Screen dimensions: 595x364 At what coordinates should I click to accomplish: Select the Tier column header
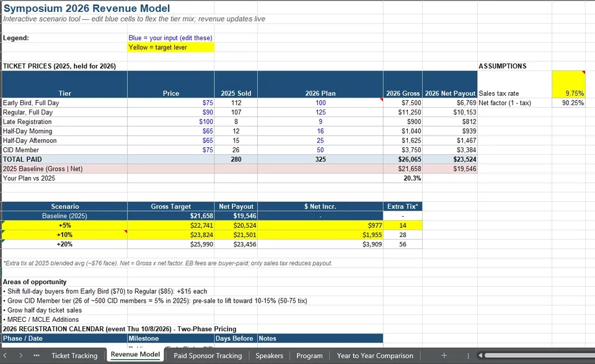[x=64, y=84]
